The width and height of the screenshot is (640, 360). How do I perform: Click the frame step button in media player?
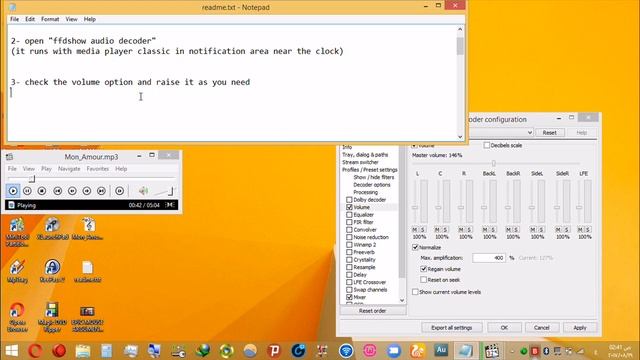tap(120, 191)
